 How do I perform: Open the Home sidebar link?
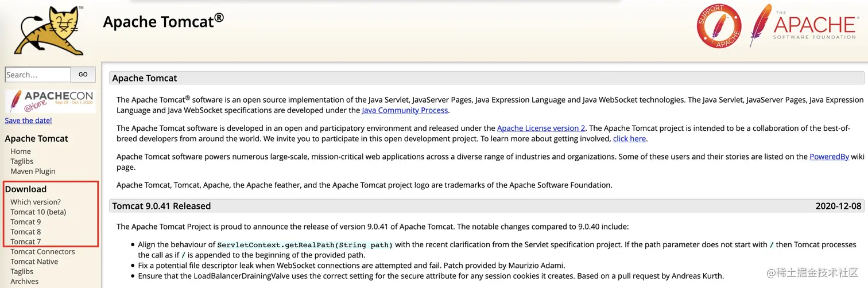(x=21, y=151)
